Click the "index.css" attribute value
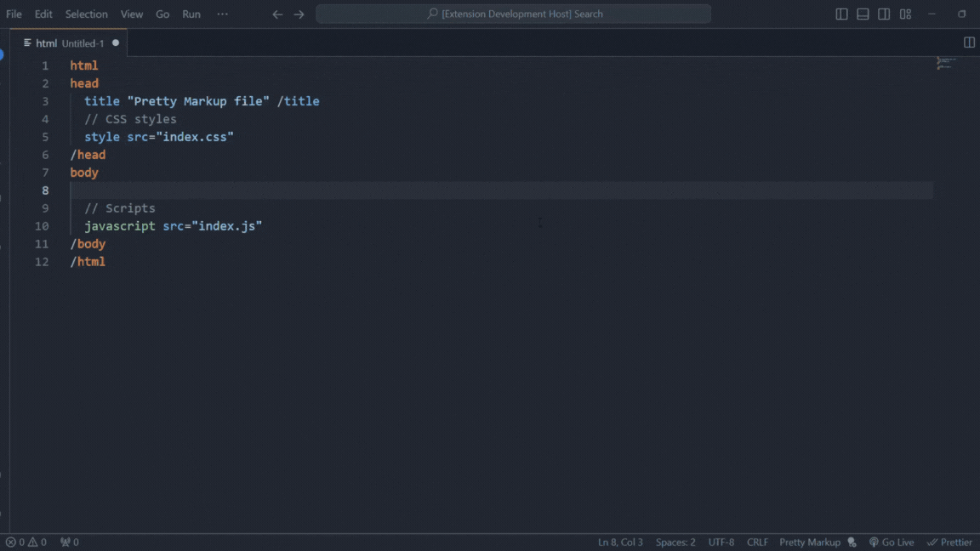This screenshot has height=551, width=980. coord(195,137)
